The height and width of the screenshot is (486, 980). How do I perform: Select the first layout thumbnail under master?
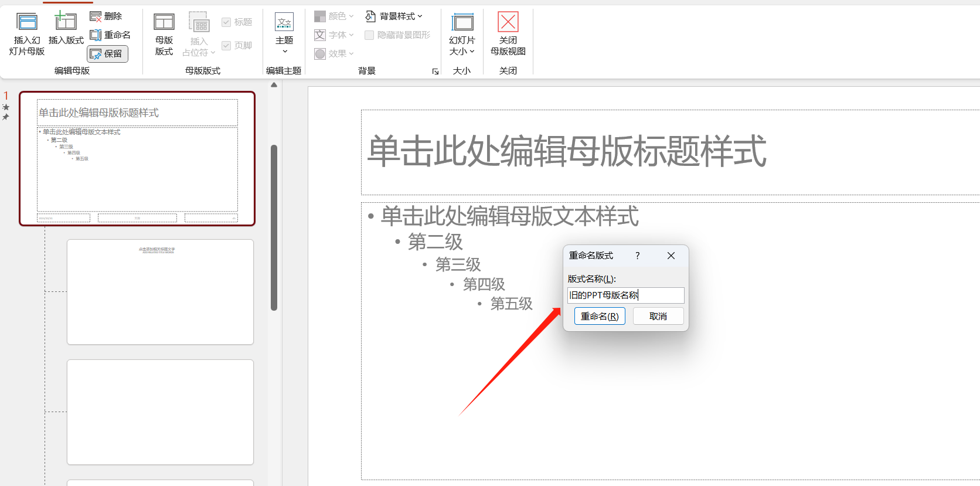[x=160, y=292]
